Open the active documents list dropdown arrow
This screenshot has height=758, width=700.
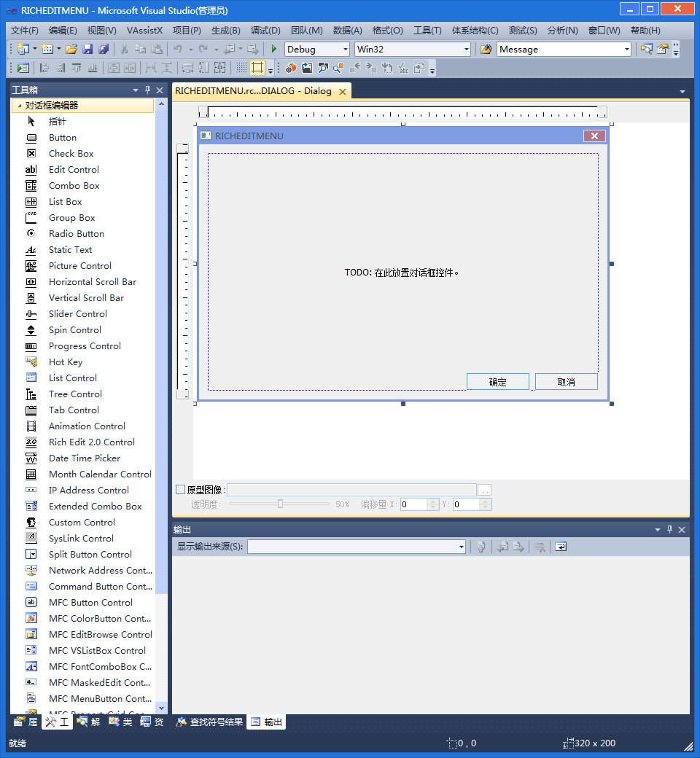tap(682, 91)
